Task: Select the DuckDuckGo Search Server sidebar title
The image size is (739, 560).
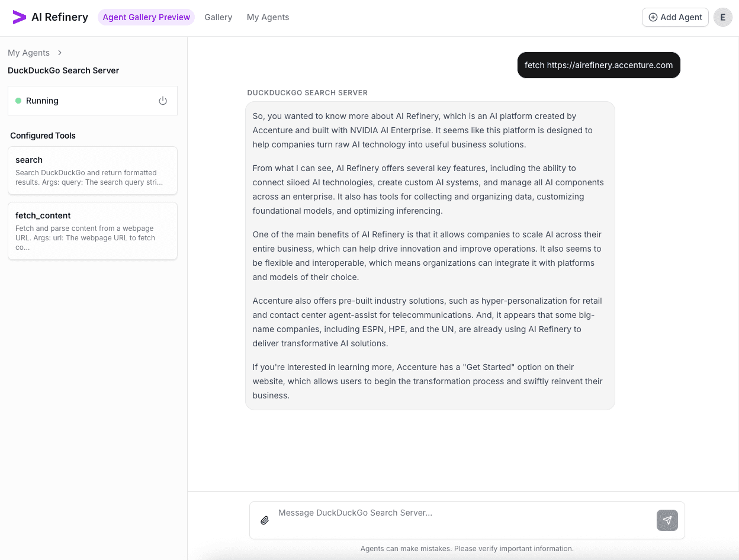Action: (63, 70)
